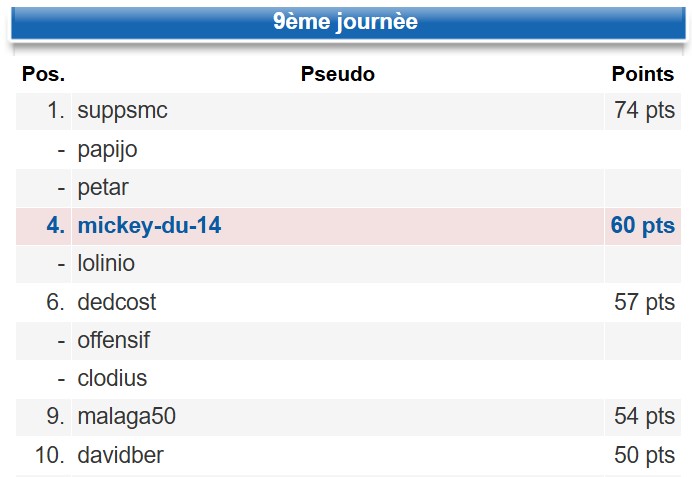The width and height of the screenshot is (692, 477).
Task: Click the "Pos." column header
Action: 43,74
